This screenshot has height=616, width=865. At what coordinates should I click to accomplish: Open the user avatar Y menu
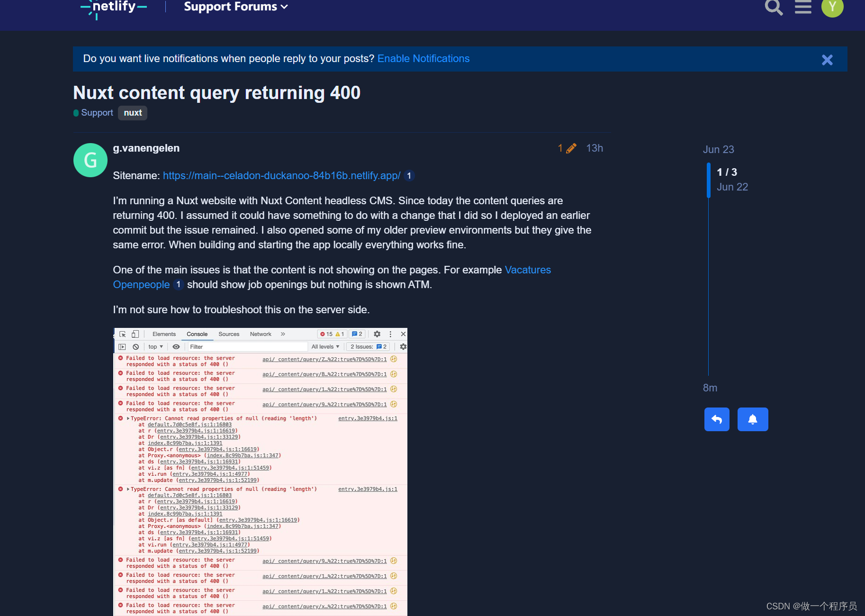tap(832, 7)
